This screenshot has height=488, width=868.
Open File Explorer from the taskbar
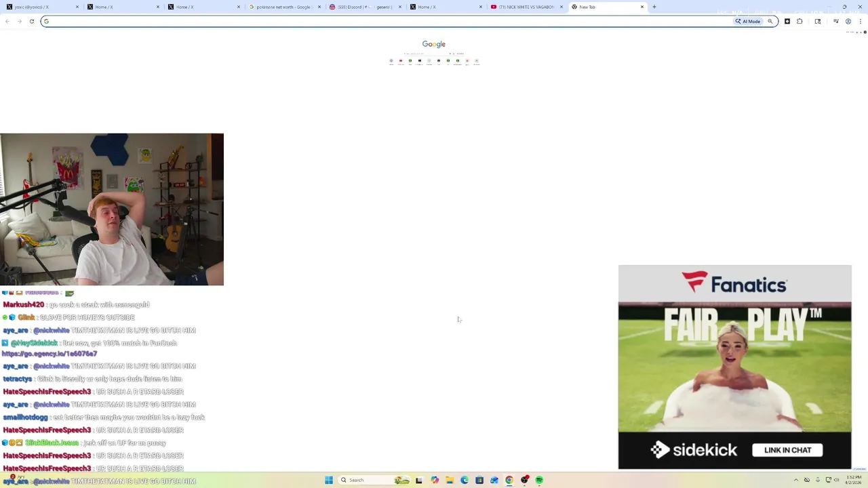450,480
